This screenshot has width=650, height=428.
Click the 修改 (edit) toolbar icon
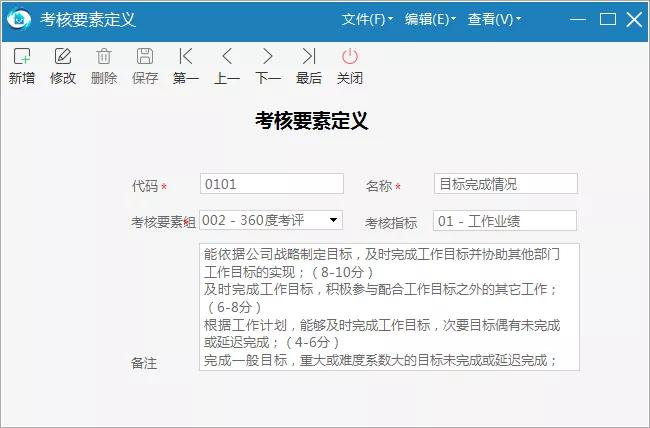click(x=63, y=56)
